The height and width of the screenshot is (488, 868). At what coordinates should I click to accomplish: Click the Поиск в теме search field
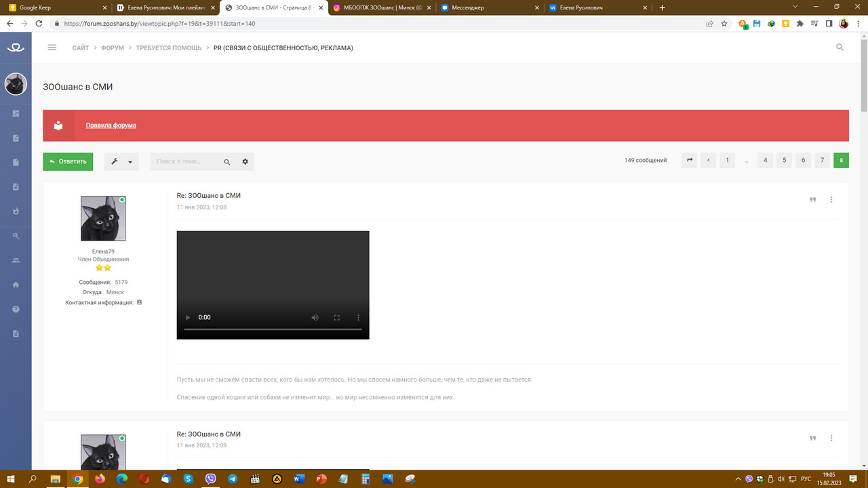pyautogui.click(x=186, y=162)
